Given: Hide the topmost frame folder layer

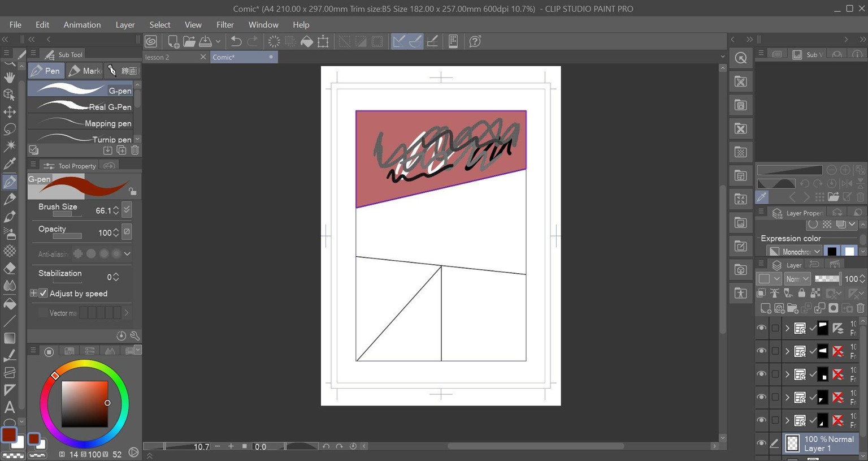Looking at the screenshot, I should tap(762, 328).
